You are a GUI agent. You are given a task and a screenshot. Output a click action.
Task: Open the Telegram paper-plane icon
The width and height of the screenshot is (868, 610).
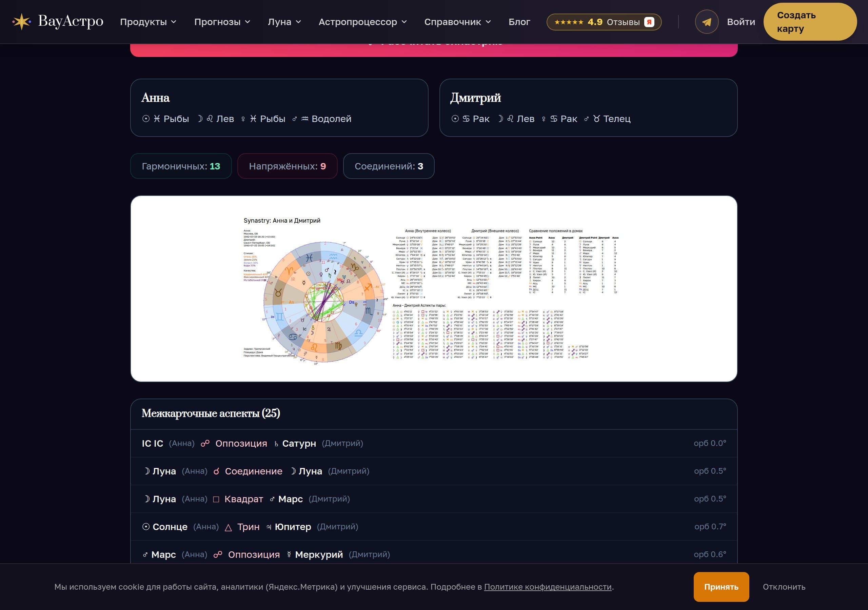(706, 22)
